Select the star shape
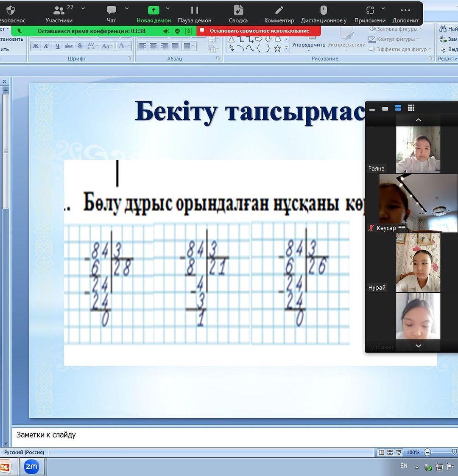The width and height of the screenshot is (458, 476). (x=277, y=48)
